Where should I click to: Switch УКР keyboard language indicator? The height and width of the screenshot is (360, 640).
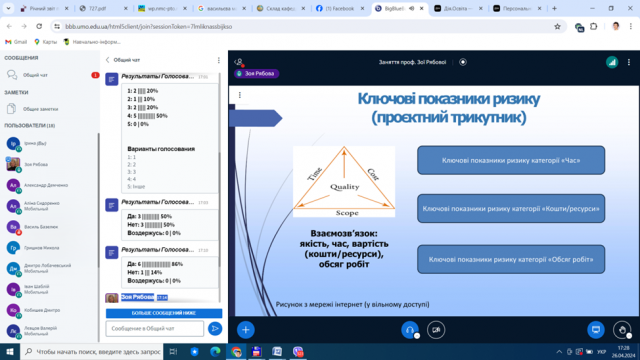(602, 351)
